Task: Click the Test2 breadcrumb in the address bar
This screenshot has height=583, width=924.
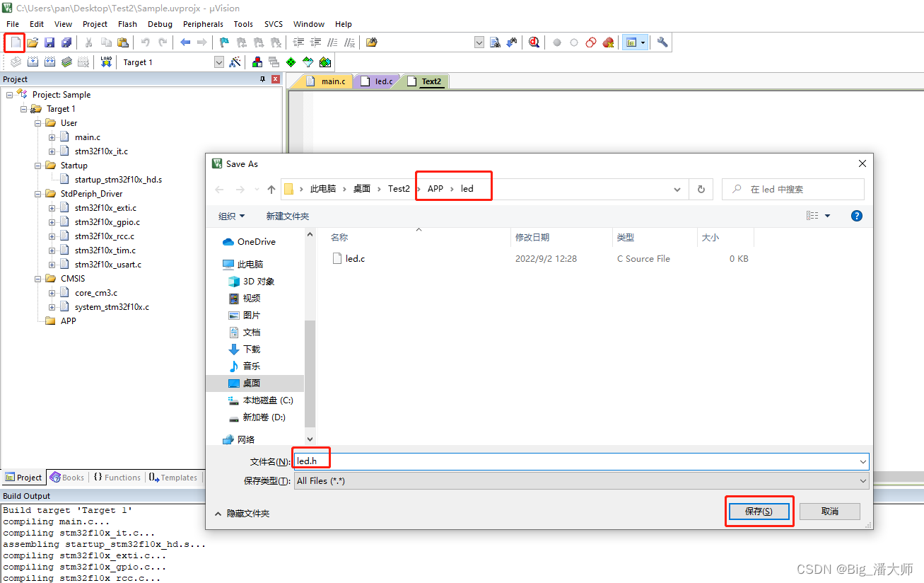Action: (x=399, y=189)
